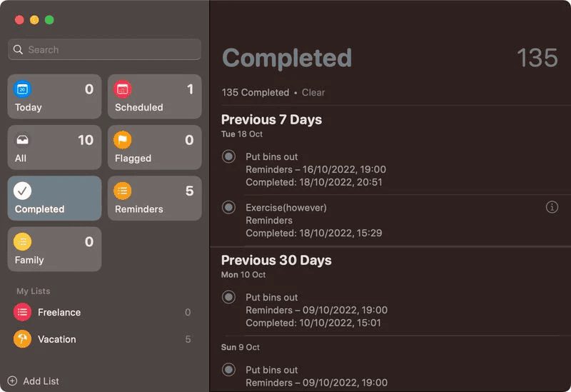Uncheck Put bins out completed 10/10/2022

coord(228,297)
